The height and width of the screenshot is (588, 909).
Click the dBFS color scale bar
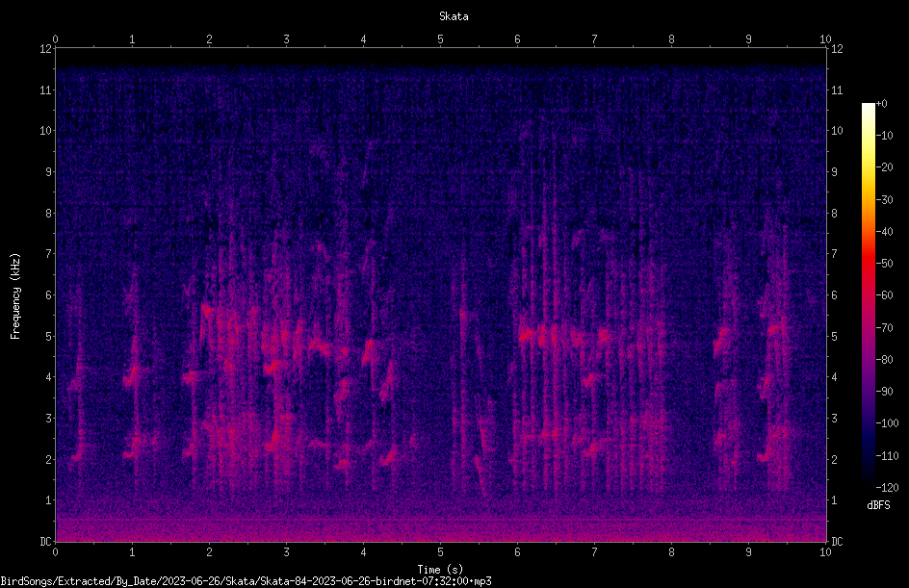(868, 294)
